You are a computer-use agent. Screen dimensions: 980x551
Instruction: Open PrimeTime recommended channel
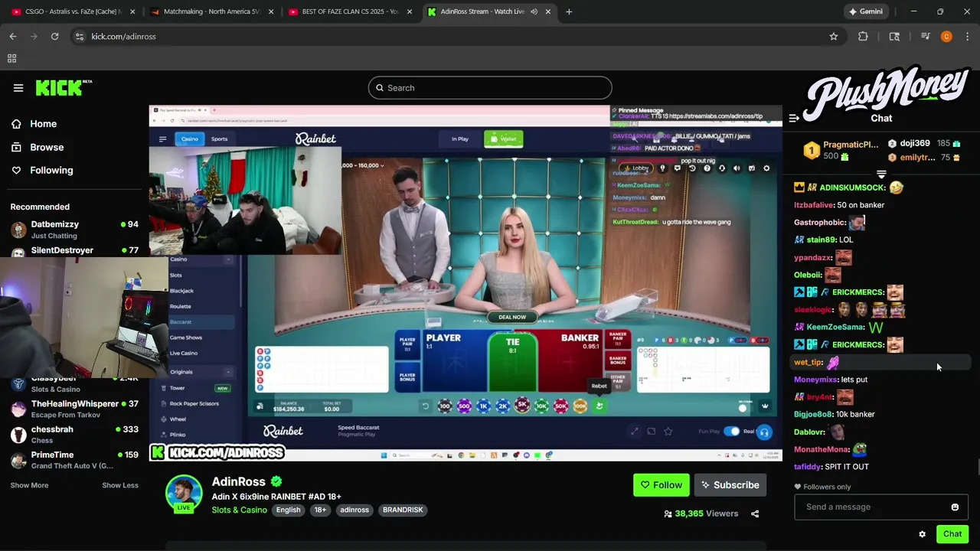pos(74,459)
